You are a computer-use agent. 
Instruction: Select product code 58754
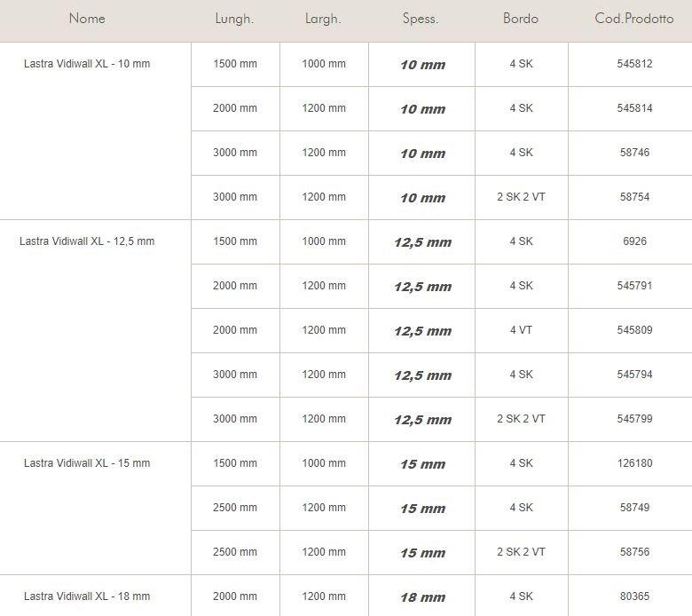pos(634,197)
